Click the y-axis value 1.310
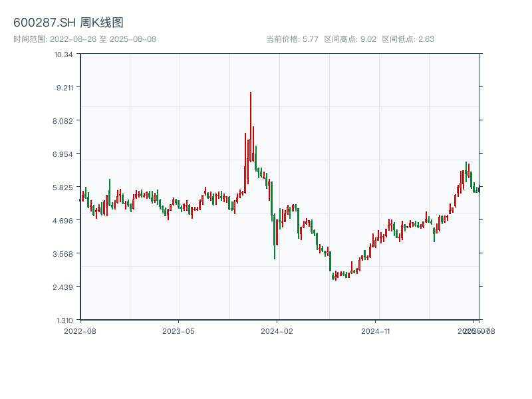Viewport: 532px width, 399px height. 65,321
